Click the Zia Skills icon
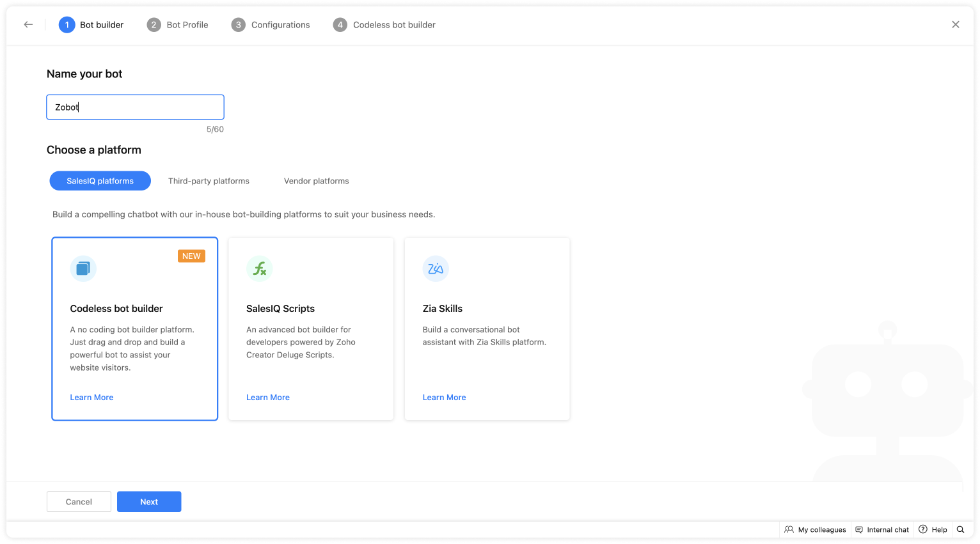The height and width of the screenshot is (544, 980). point(436,268)
